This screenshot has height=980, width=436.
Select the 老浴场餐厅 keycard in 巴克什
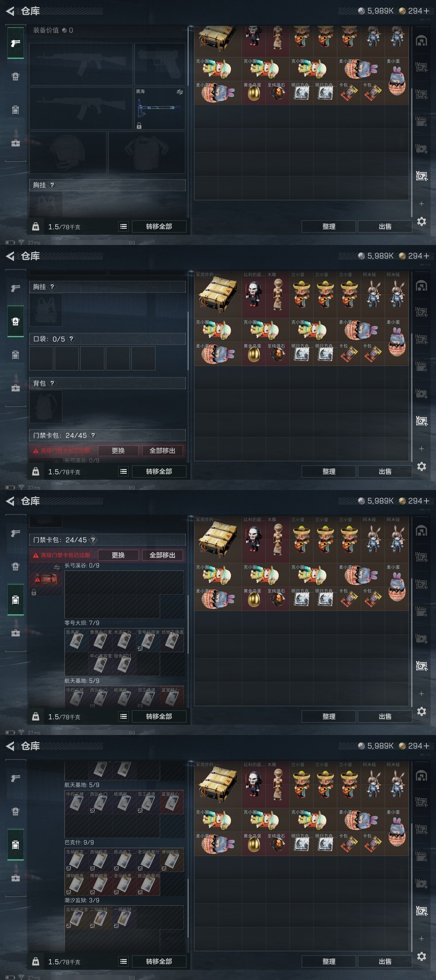tap(148, 860)
